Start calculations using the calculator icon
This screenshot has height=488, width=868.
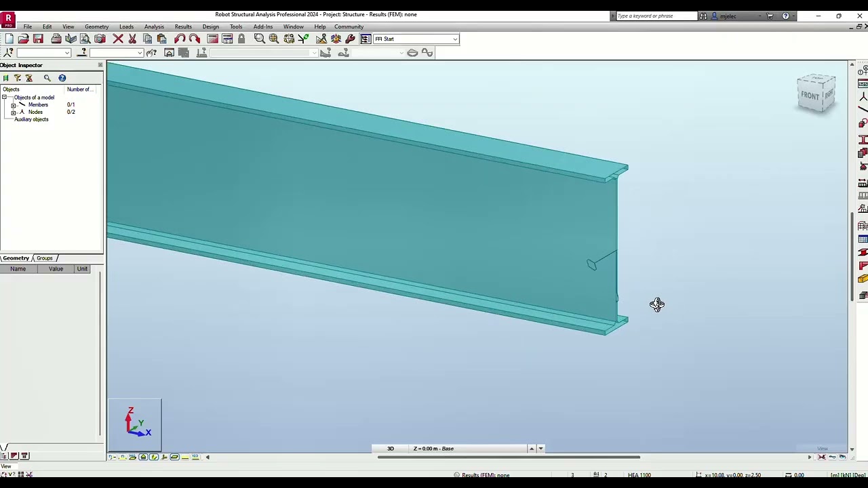[212, 39]
